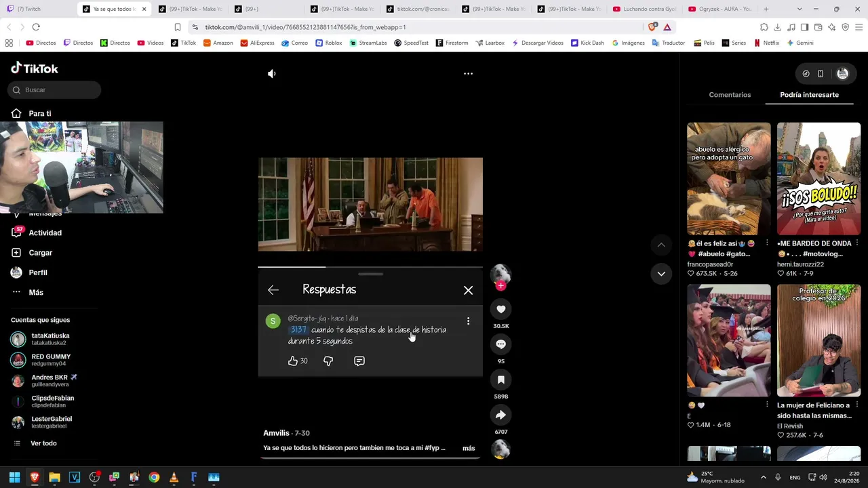Switch to the Podría interesarte tab
Image resolution: width=868 pixels, height=488 pixels.
pyautogui.click(x=810, y=95)
